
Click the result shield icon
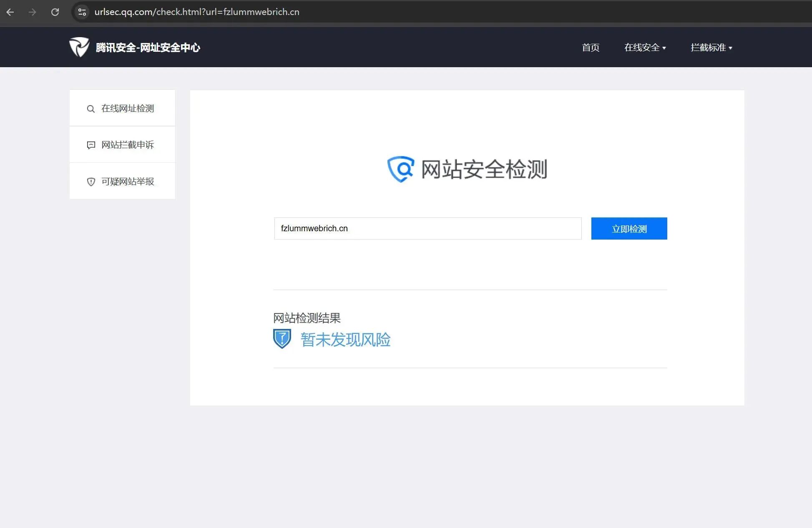click(282, 339)
